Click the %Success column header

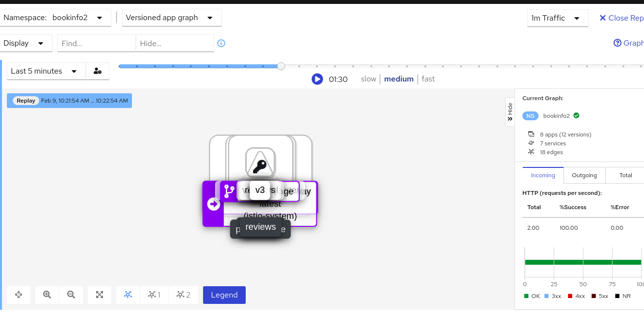(573, 207)
